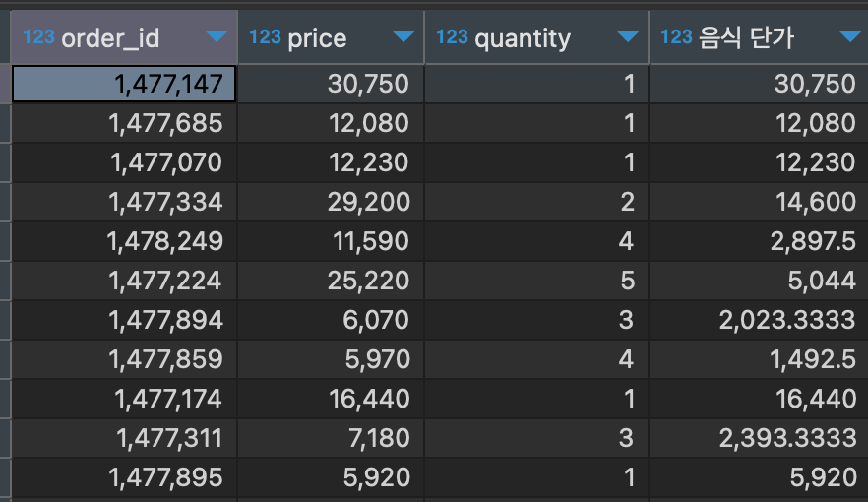868x502 pixels.
Task: Click the 음식 단가 cell 2,897.5
Action: pyautogui.click(x=759, y=241)
